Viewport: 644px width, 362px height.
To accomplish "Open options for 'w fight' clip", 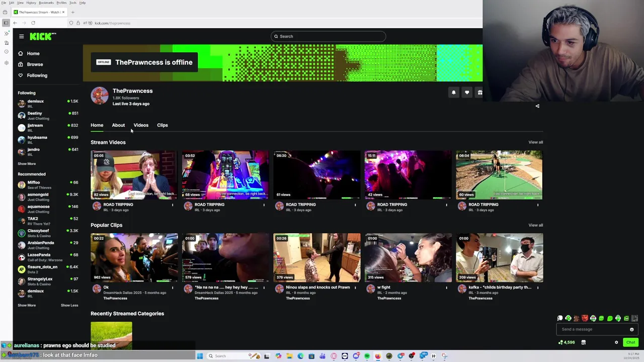I will point(446,288).
